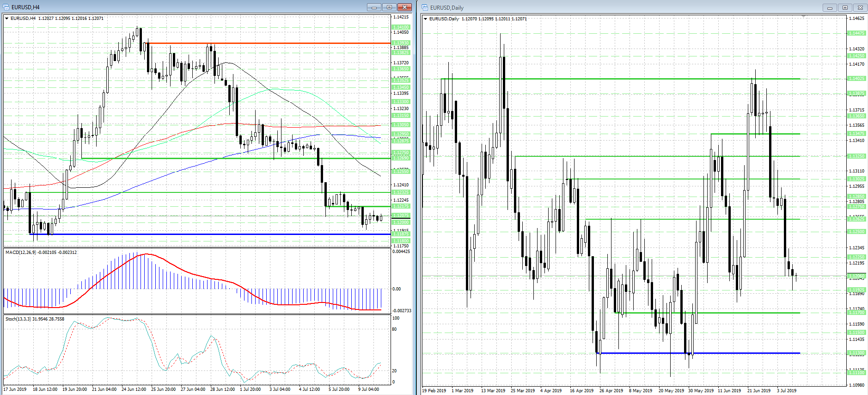The image size is (868, 395).
Task: Click the 13 Mar 2019 date label
Action: tap(493, 391)
